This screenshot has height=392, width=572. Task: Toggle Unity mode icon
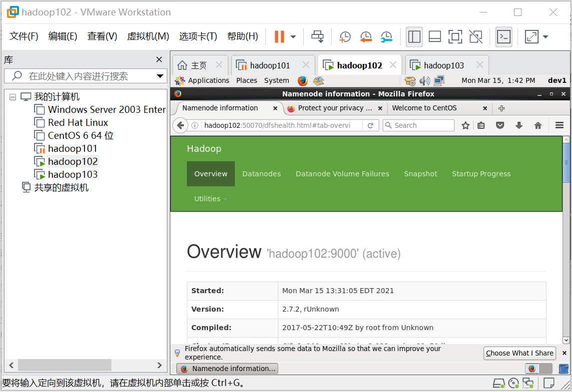(x=476, y=36)
